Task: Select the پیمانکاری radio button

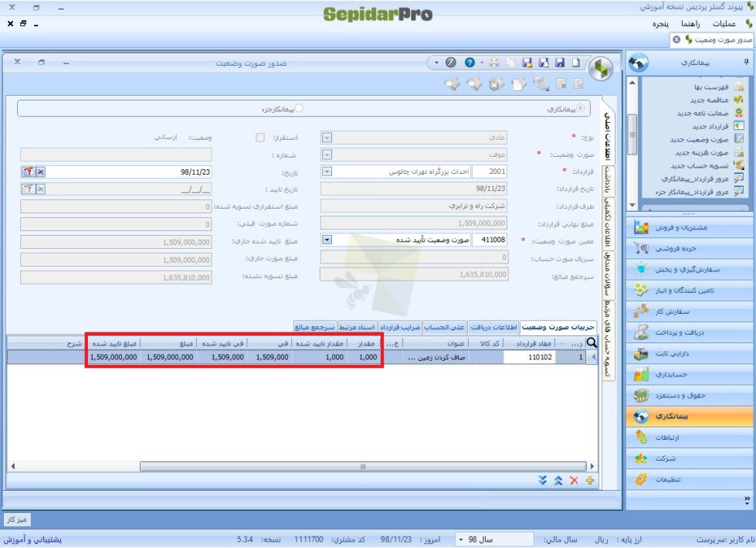Action: pos(581,108)
